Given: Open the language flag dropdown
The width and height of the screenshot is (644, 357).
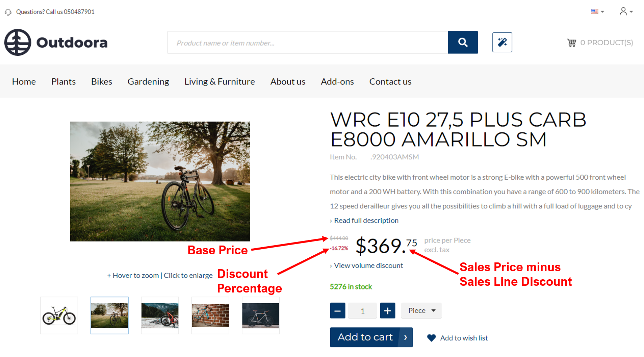Looking at the screenshot, I should pos(597,11).
